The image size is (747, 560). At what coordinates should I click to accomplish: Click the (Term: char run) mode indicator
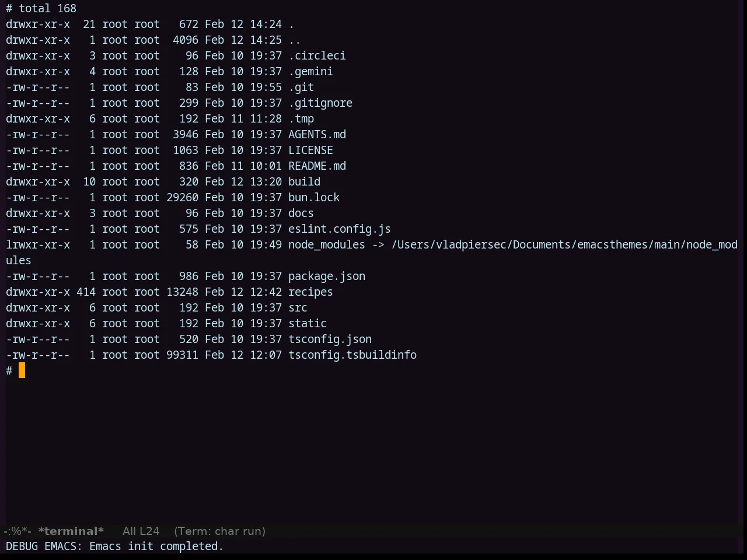(x=219, y=531)
